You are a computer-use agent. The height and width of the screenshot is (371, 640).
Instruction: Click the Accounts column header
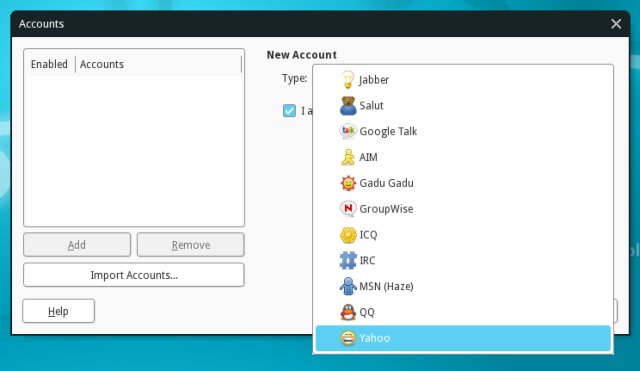coord(158,64)
